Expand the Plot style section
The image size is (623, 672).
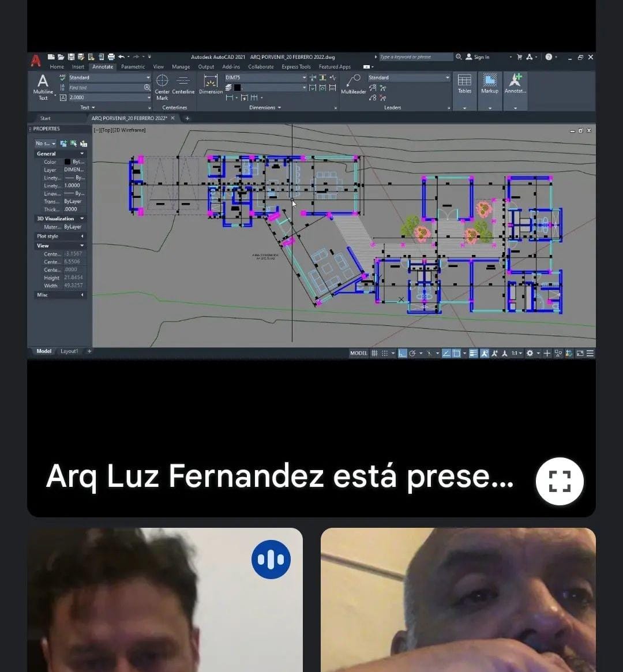82,236
